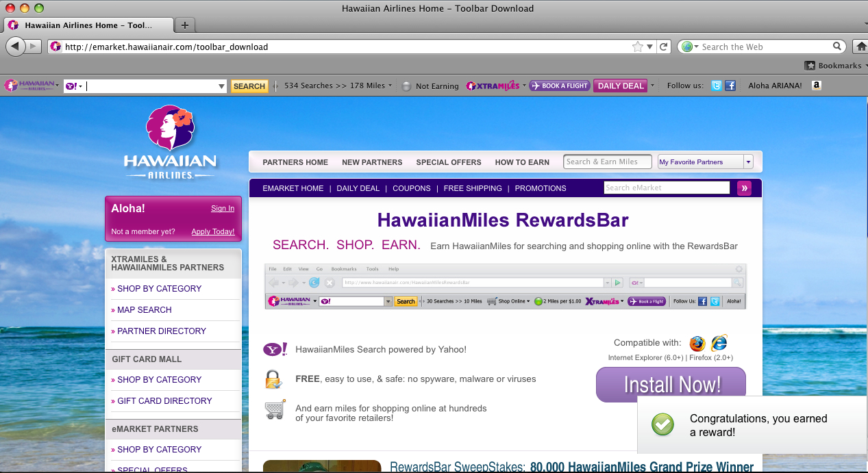Viewport: 868px width, 473px height.
Task: Open the search engine picker in Search the Web
Action: click(690, 47)
